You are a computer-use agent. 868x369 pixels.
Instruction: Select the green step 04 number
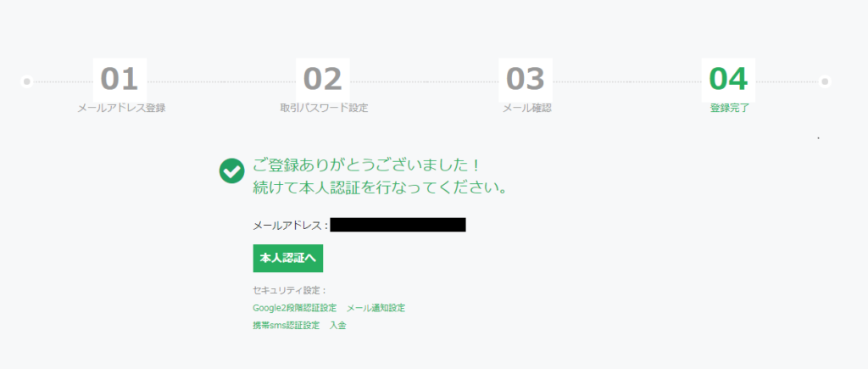[728, 79]
